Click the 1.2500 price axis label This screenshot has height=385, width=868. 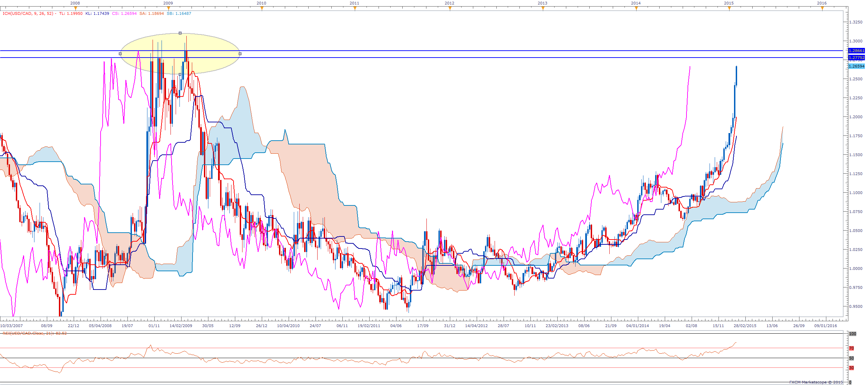click(856, 79)
